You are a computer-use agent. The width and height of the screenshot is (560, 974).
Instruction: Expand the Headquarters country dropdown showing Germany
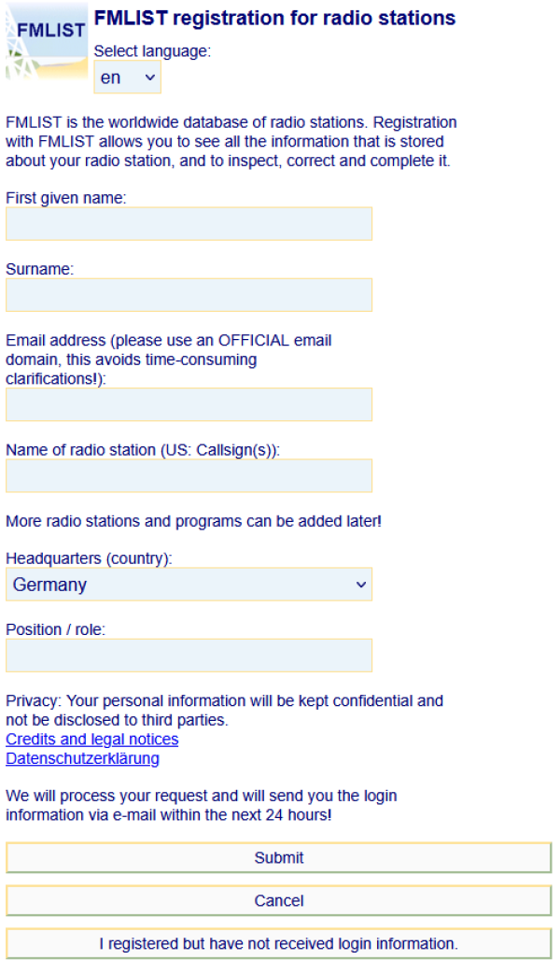189,585
